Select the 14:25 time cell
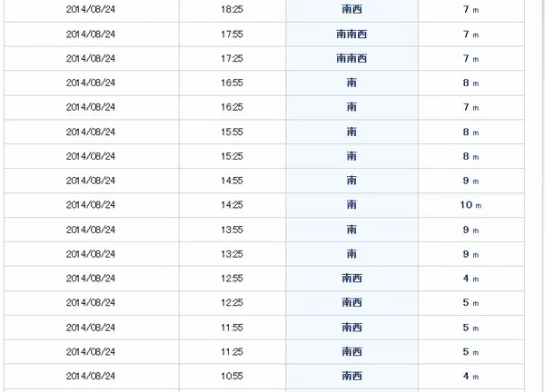The height and width of the screenshot is (392, 545). (232, 205)
